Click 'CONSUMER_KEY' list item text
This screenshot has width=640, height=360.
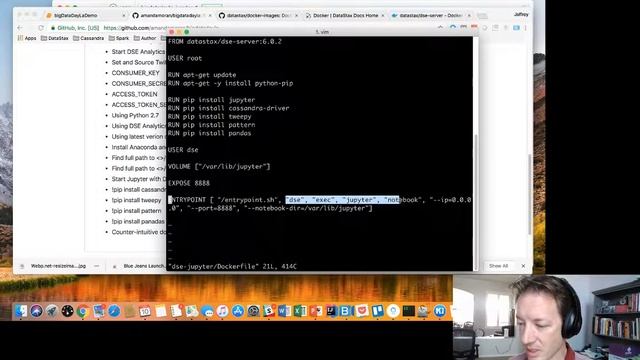tap(135, 73)
